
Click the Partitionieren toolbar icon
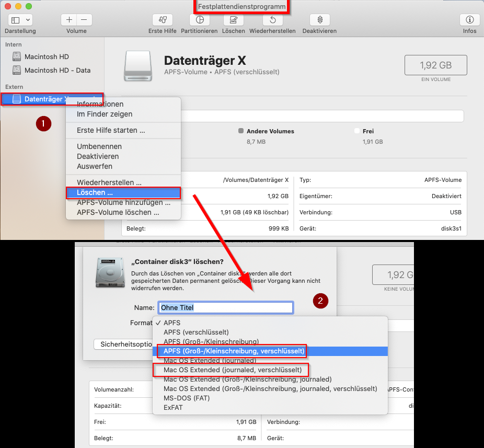tap(199, 20)
